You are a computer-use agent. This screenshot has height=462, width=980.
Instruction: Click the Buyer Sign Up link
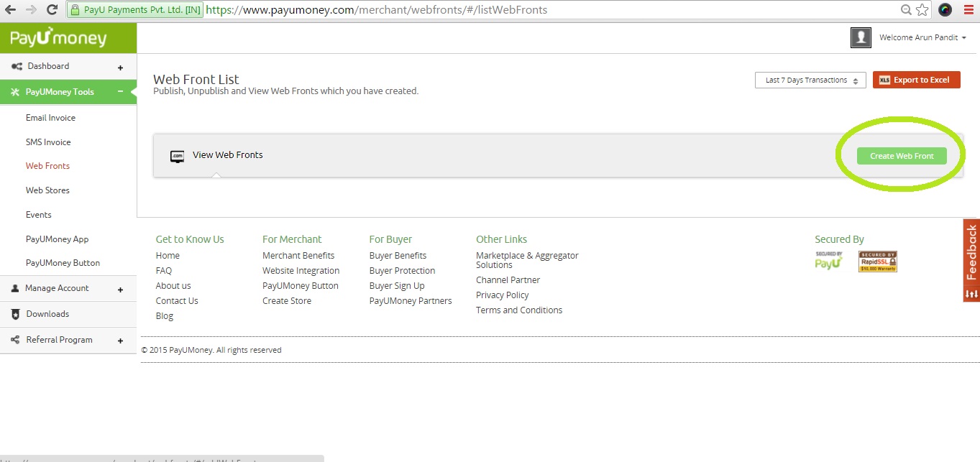[x=397, y=286]
